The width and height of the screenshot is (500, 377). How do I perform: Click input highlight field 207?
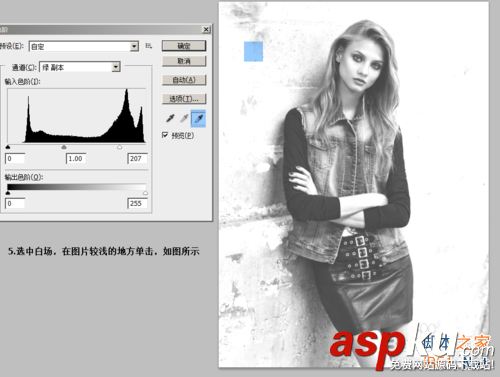(x=137, y=159)
